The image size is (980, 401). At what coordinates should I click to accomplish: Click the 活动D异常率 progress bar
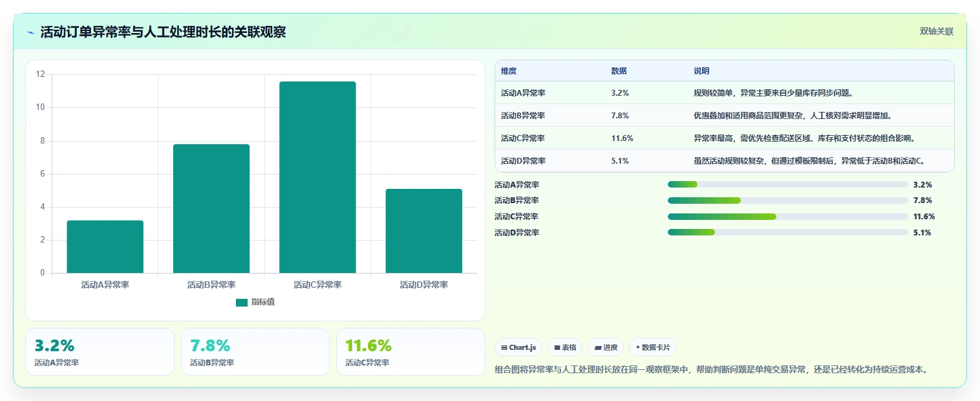point(788,232)
